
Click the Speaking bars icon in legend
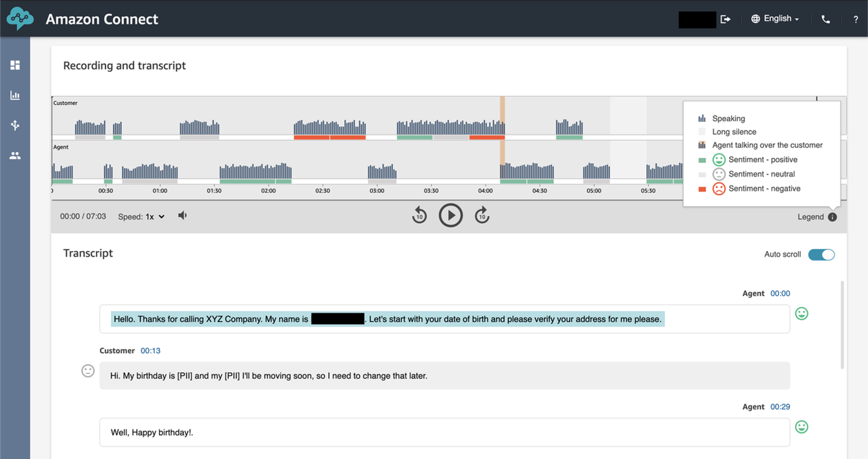tap(702, 118)
